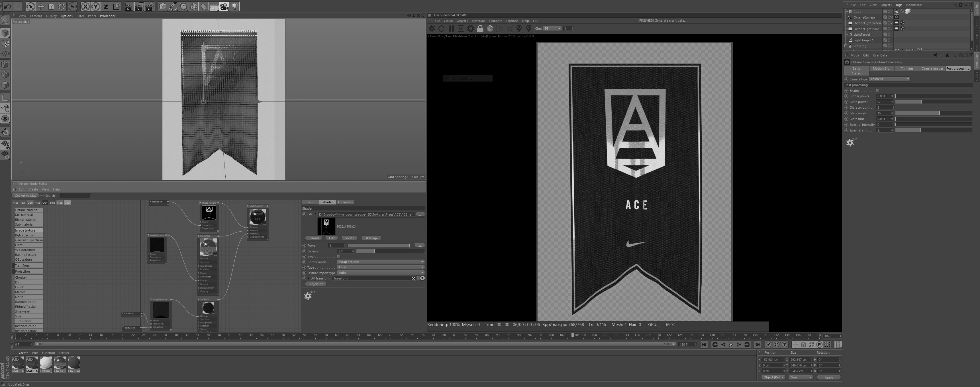Open viewport Cameras menu
The height and width of the screenshot is (387, 980).
point(36,16)
